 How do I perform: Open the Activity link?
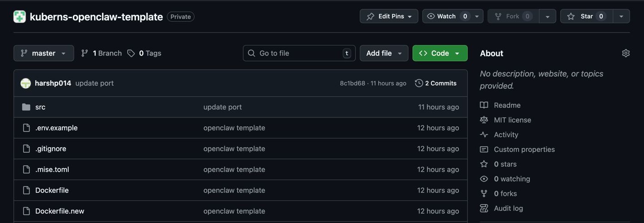tap(506, 135)
